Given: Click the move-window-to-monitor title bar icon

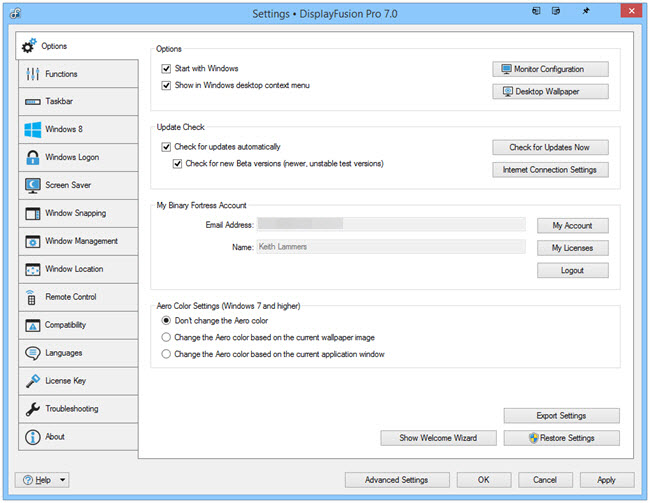Looking at the screenshot, I should point(536,11).
